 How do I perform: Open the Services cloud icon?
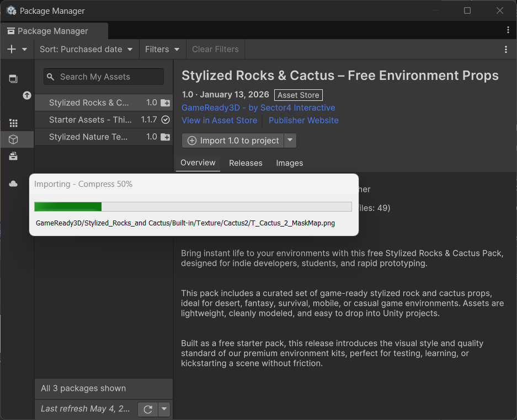click(13, 184)
